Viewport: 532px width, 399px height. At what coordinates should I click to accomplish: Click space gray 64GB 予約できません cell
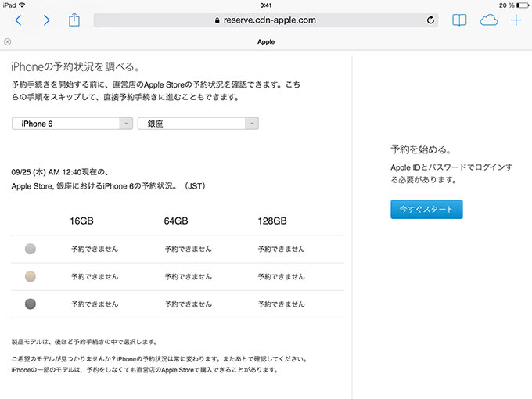coord(189,304)
